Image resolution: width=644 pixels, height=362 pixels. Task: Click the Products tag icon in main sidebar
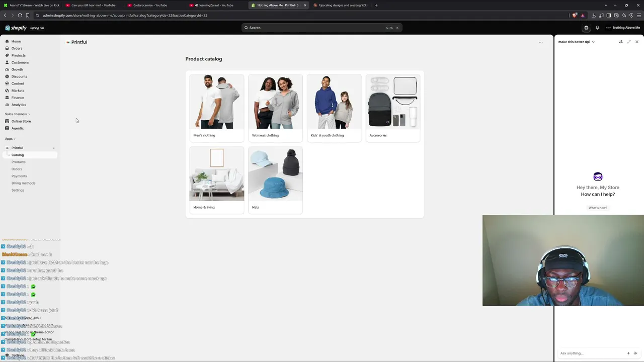click(7, 55)
